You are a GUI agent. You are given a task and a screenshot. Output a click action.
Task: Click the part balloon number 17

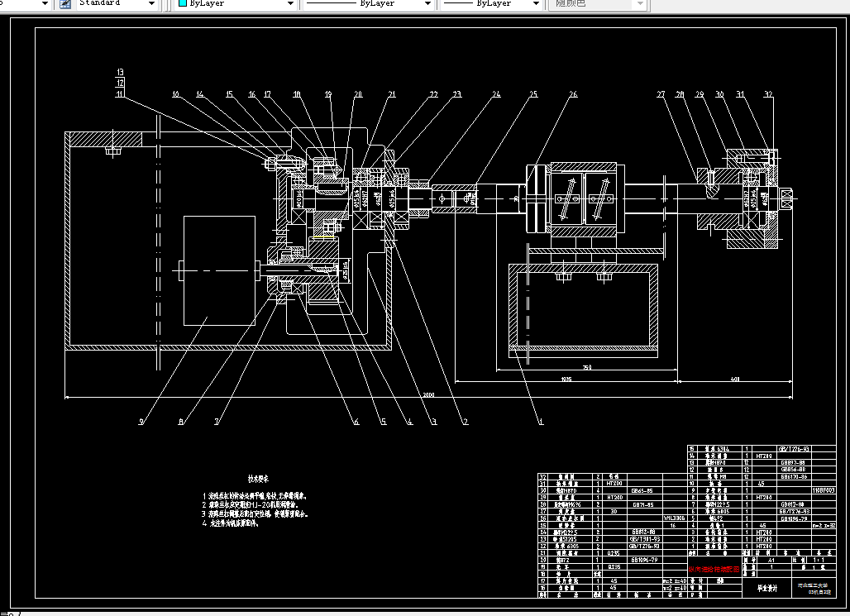tap(267, 93)
